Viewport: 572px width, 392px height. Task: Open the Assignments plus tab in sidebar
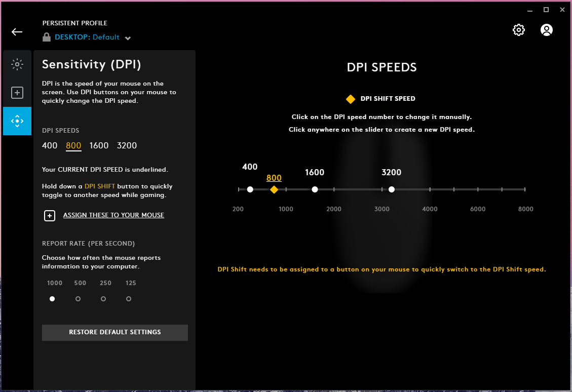click(17, 93)
